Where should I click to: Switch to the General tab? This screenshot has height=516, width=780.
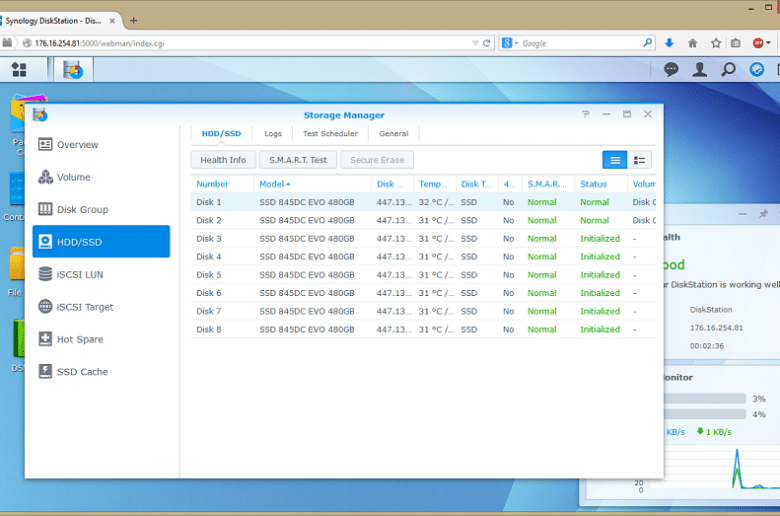pos(393,134)
